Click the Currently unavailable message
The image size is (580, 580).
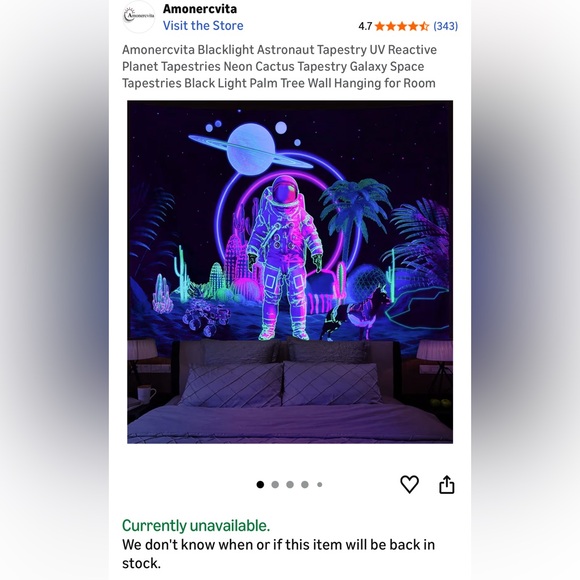[196, 525]
